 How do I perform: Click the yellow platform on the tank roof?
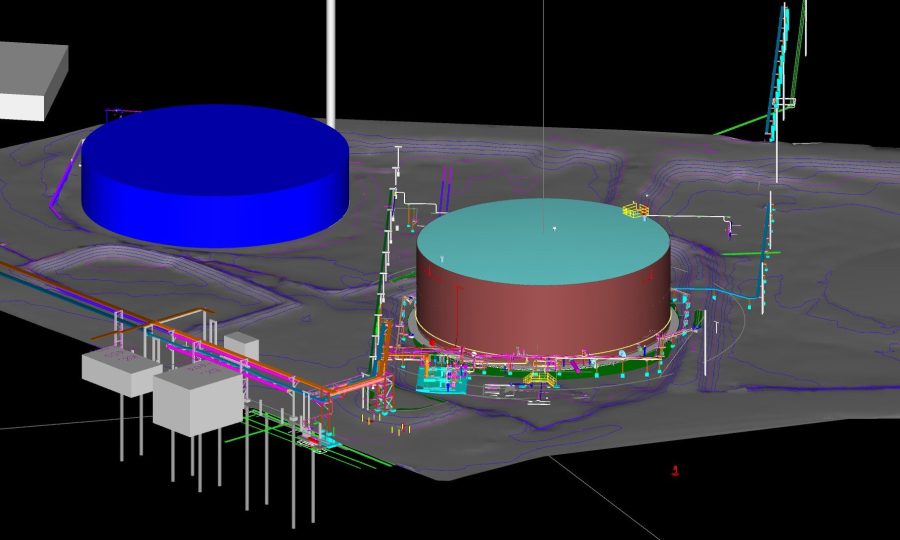pos(636,210)
